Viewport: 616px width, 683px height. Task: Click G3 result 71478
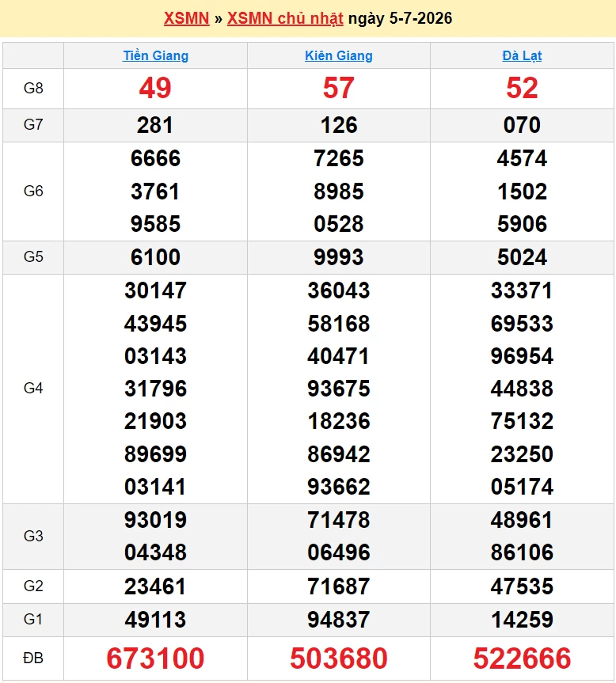pos(339,520)
